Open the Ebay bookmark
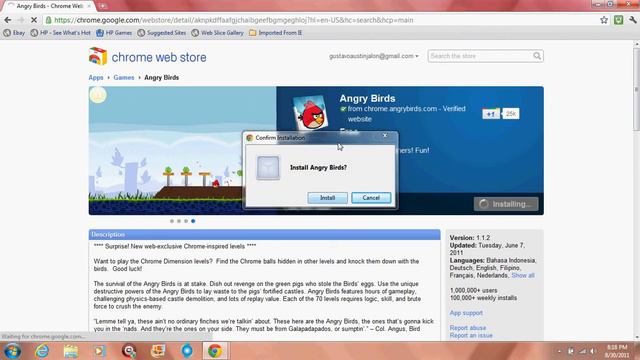The height and width of the screenshot is (360, 640). click(x=14, y=33)
